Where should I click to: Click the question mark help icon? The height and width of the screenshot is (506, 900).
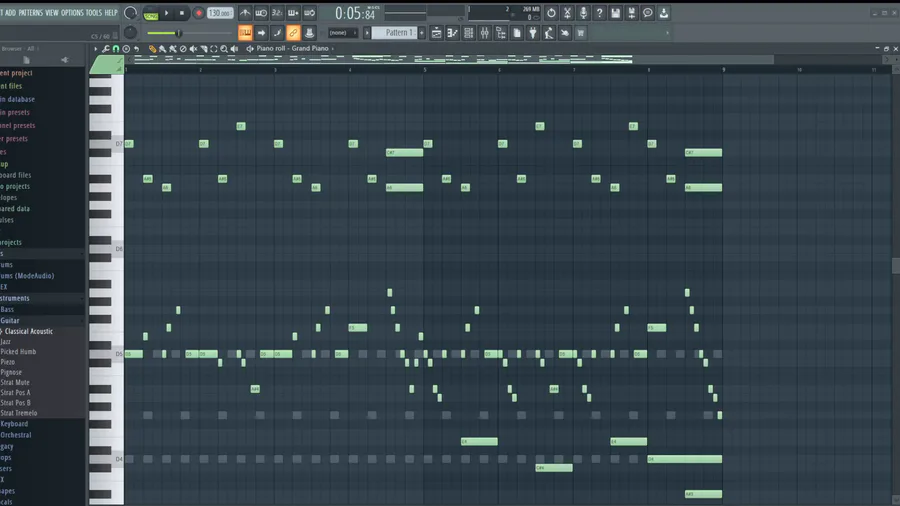coord(599,13)
